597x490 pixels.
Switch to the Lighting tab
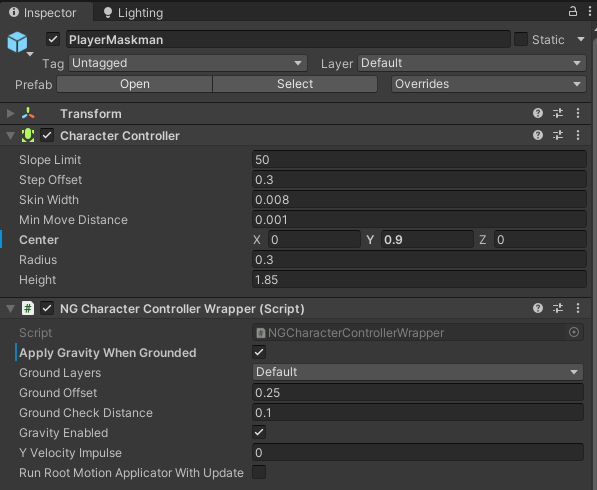click(134, 13)
